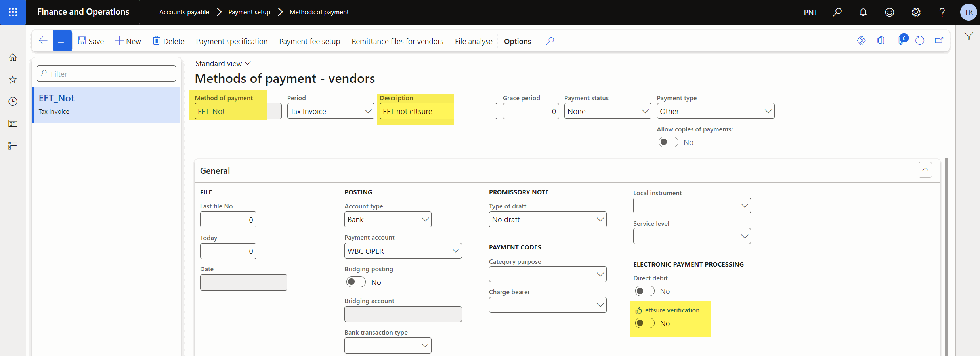Toggle Allow copies of payments switch

tap(668, 142)
